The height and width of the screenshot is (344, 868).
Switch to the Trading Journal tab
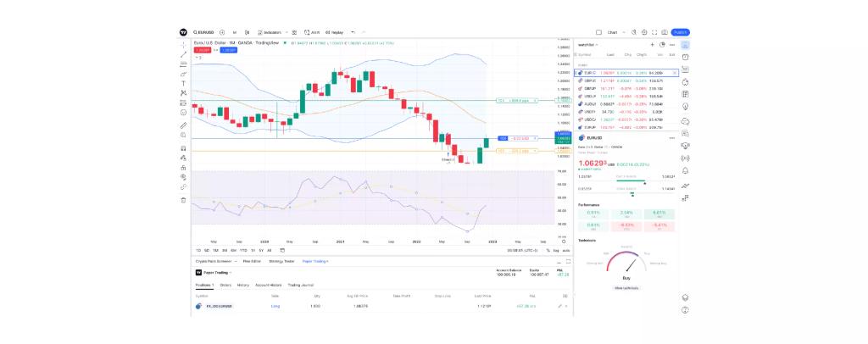click(x=301, y=285)
